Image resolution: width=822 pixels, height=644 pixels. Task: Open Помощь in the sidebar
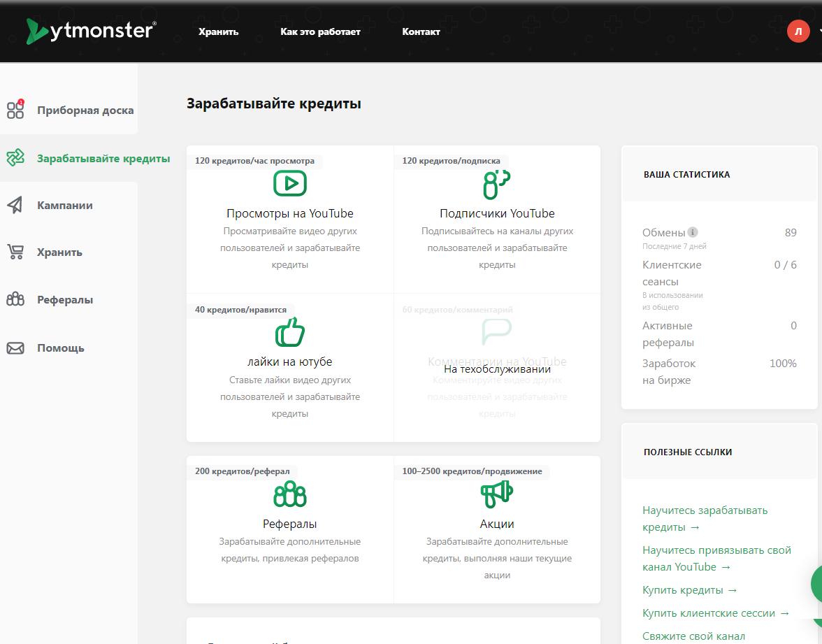click(61, 348)
